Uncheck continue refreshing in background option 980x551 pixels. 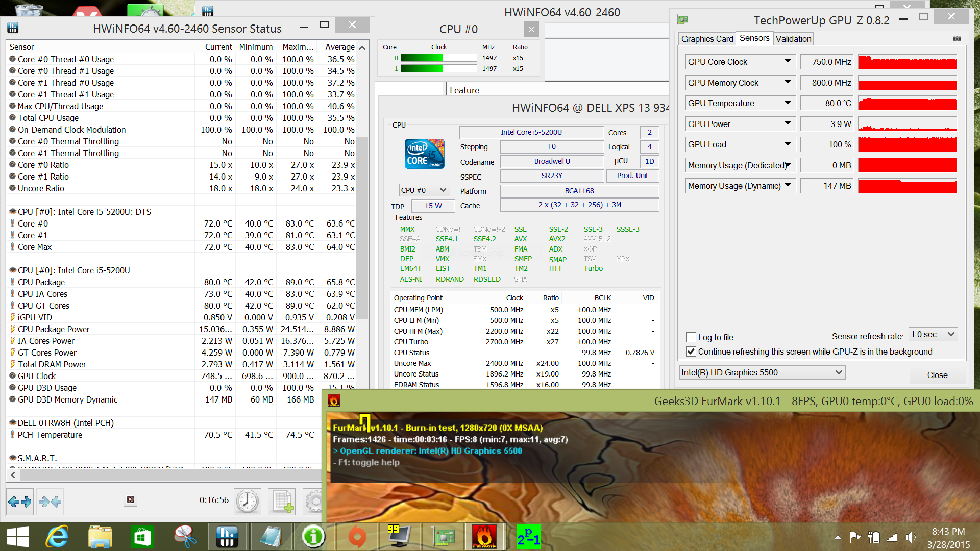pyautogui.click(x=691, y=352)
